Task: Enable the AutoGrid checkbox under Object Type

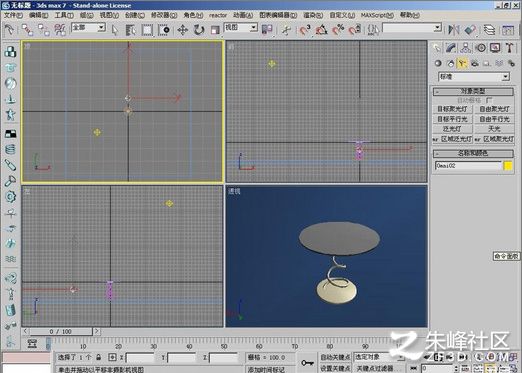Action: pyautogui.click(x=489, y=100)
